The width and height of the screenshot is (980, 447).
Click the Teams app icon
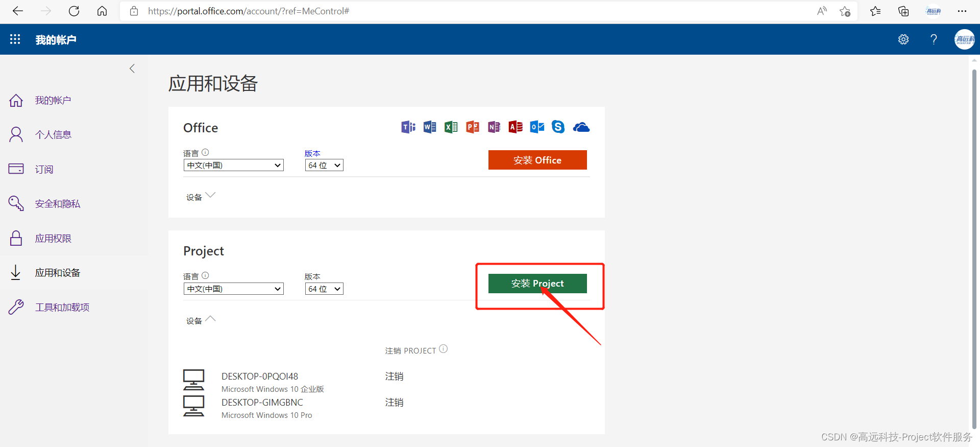click(408, 127)
